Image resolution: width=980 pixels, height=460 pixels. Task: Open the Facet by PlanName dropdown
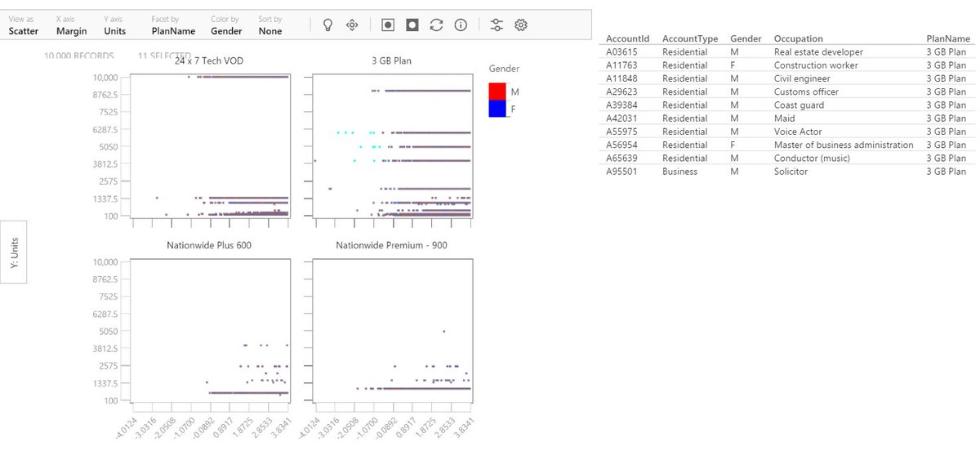click(173, 25)
